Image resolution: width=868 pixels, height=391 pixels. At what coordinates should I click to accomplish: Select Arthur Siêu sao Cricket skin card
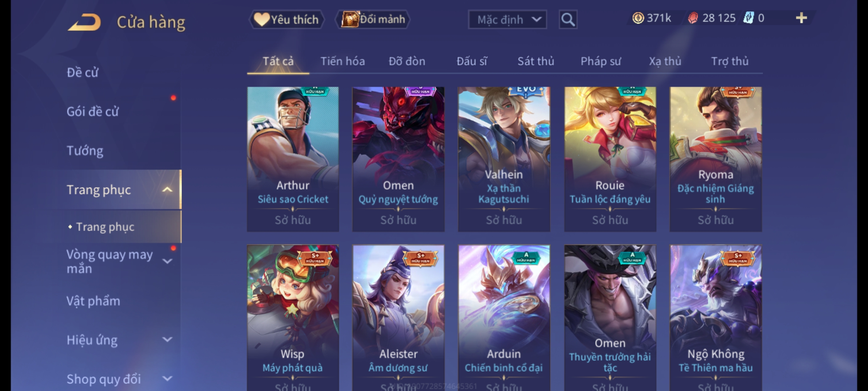click(293, 159)
